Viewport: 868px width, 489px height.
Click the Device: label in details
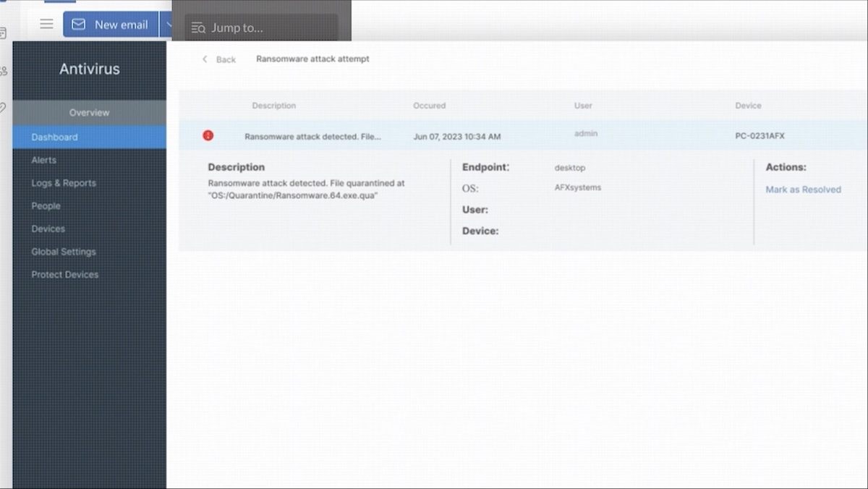click(x=480, y=231)
